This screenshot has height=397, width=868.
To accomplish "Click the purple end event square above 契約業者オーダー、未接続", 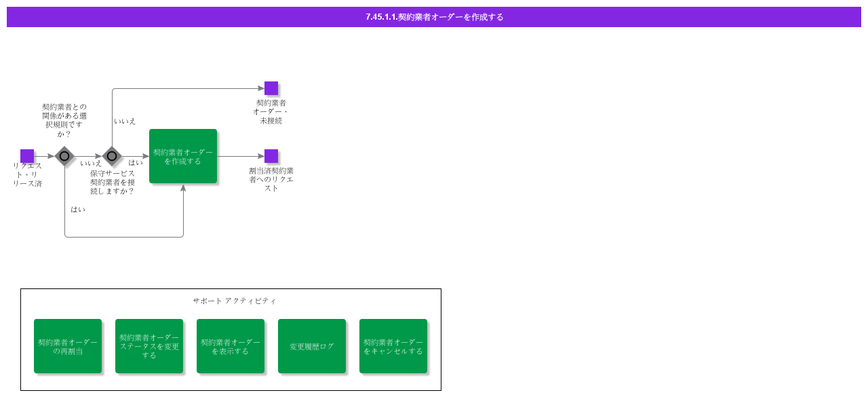I will click(271, 88).
